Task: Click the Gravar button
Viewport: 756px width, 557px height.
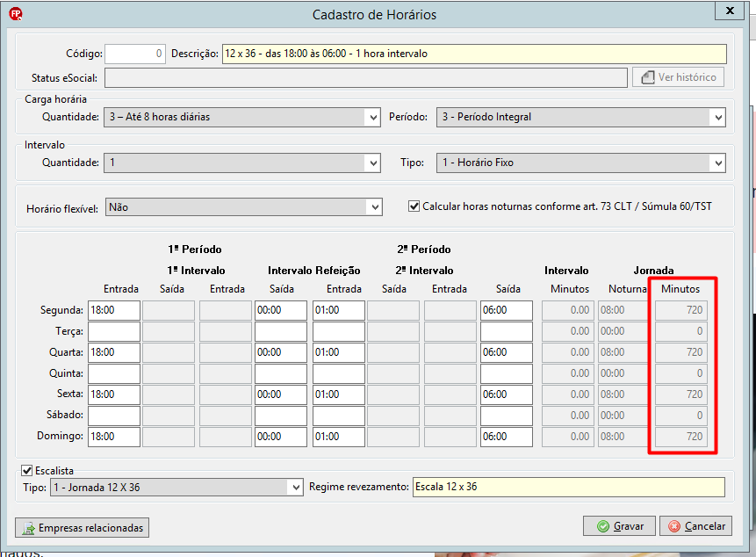Action: click(620, 526)
